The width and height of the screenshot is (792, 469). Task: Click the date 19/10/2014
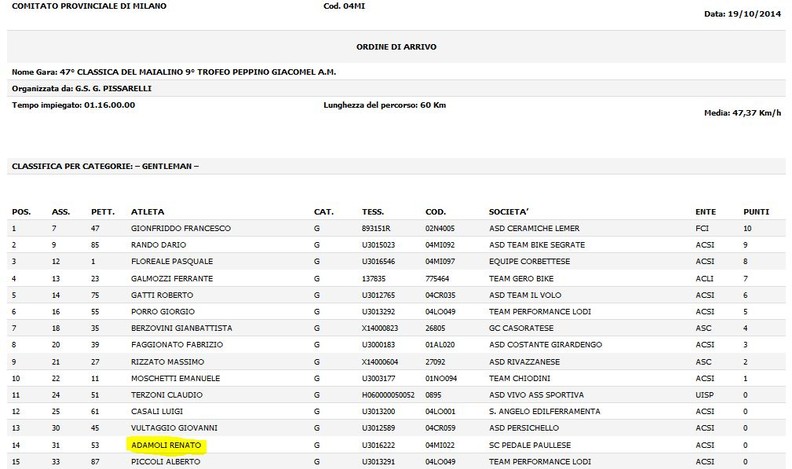click(x=742, y=14)
